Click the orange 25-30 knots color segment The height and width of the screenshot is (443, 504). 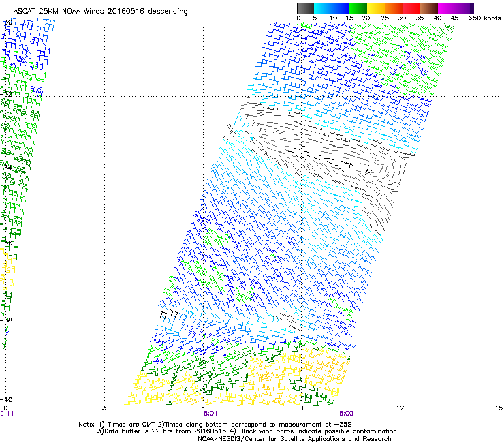tap(394, 8)
